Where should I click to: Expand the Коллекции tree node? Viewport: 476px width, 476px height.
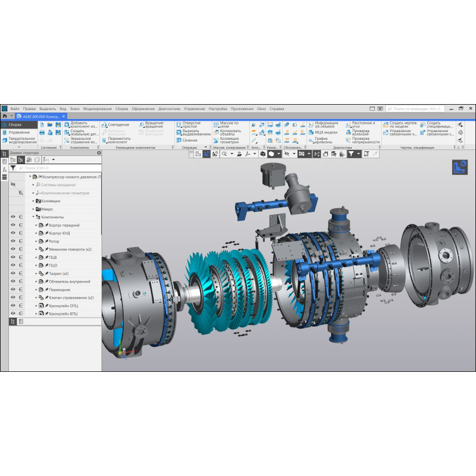coord(33,201)
